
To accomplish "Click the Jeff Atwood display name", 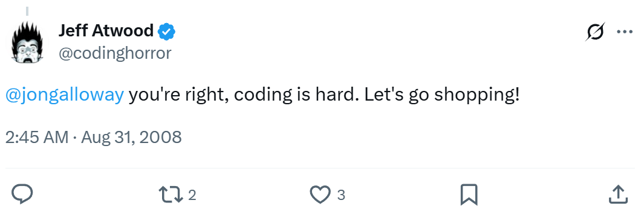I will (106, 30).
